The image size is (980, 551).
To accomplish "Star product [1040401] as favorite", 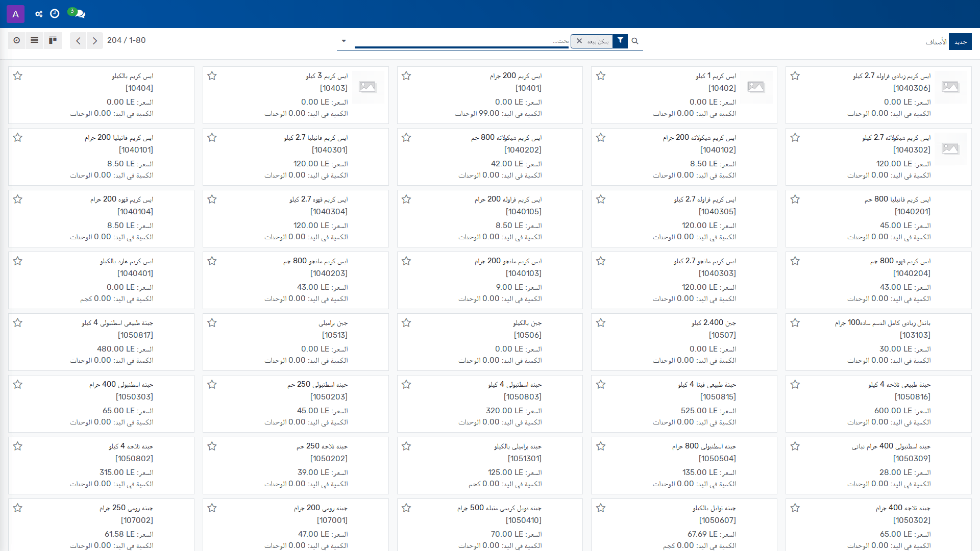I will 18,261.
